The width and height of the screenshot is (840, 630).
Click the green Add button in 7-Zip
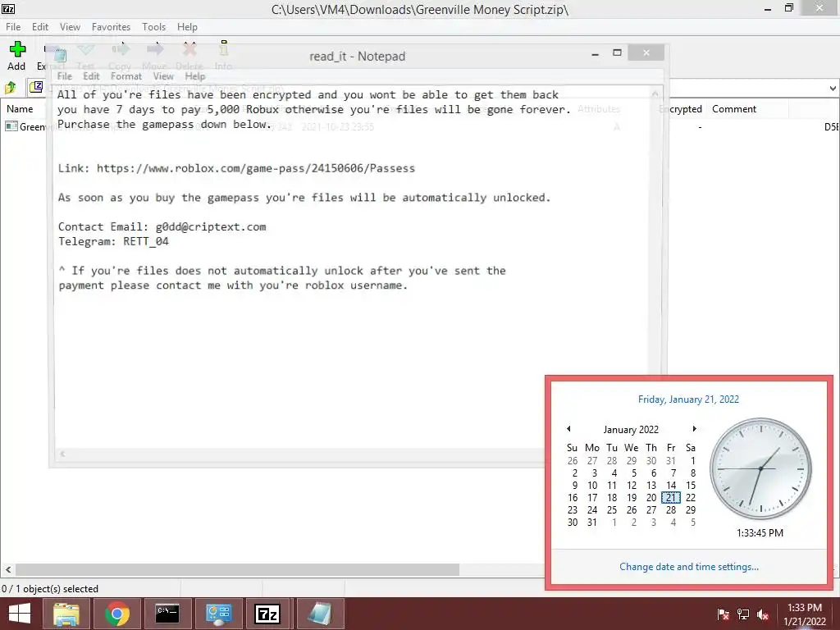coord(16,56)
